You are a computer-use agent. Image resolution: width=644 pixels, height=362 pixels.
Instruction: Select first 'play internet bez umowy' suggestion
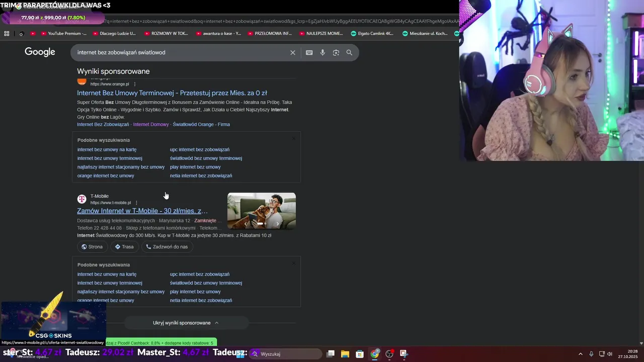coord(195,167)
